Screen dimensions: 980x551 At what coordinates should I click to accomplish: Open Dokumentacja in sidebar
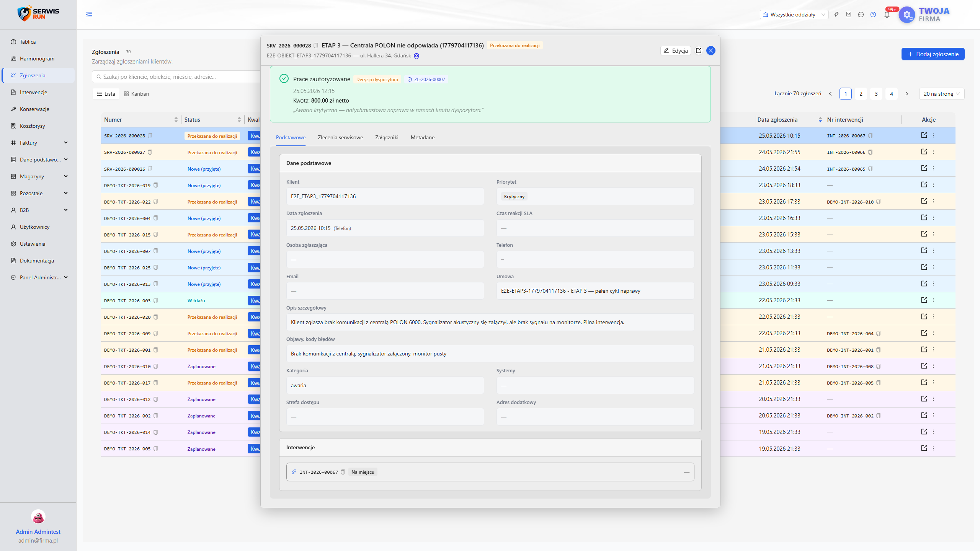(38, 261)
